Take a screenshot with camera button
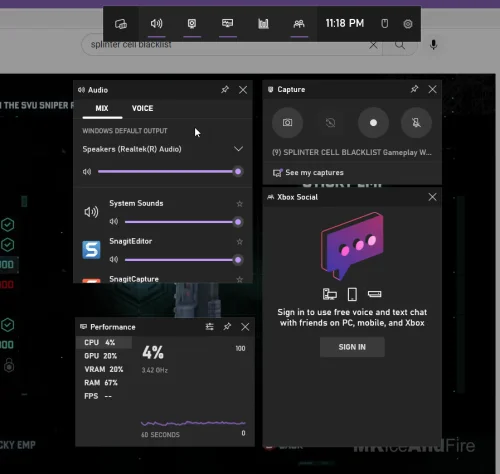 [287, 123]
